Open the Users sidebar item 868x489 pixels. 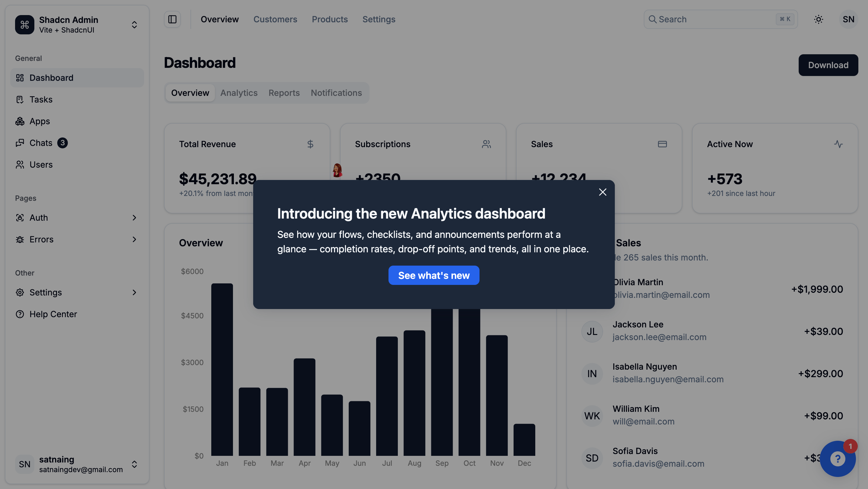[77, 165]
